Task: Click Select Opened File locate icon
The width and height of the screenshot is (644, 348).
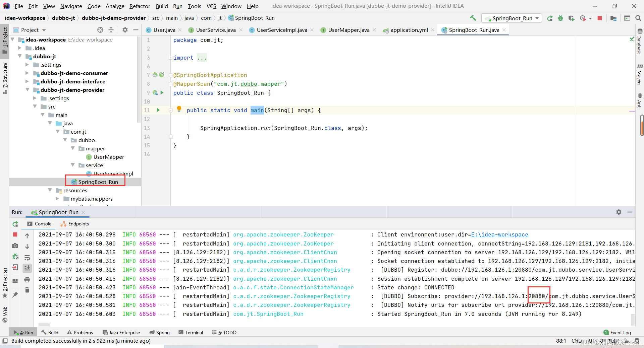Action: 100,30
